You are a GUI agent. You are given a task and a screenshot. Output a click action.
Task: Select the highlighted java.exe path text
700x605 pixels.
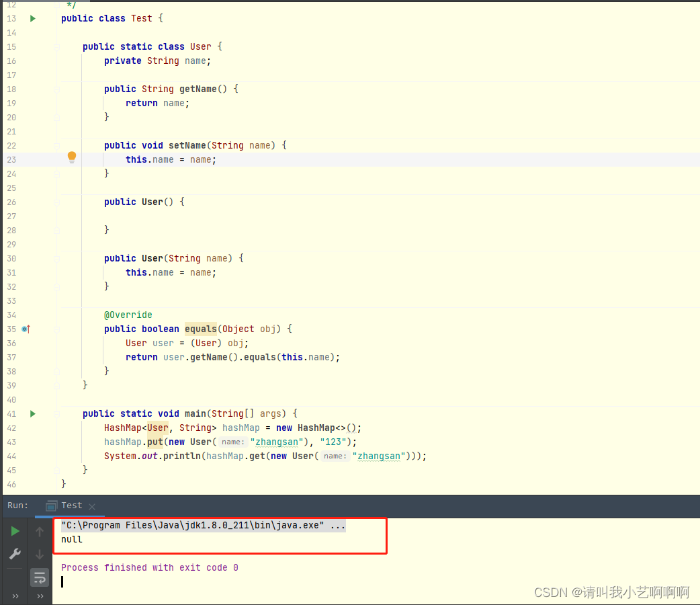[x=195, y=525]
